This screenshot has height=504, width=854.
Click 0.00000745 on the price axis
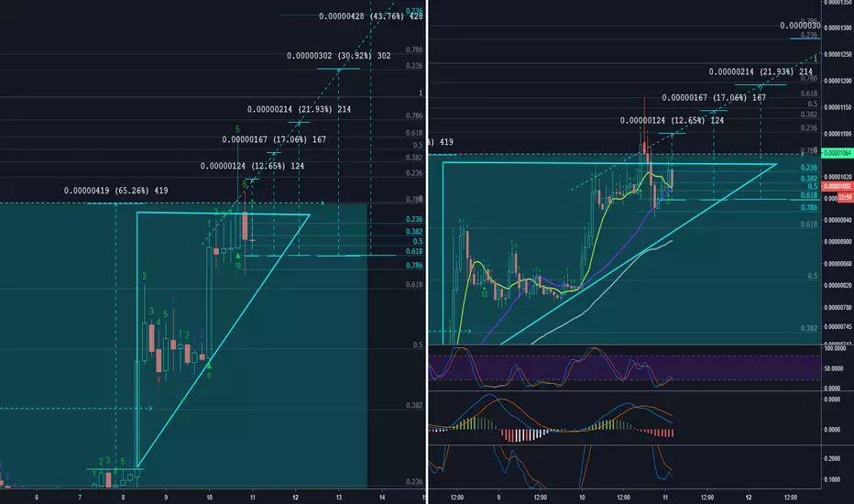tap(838, 327)
